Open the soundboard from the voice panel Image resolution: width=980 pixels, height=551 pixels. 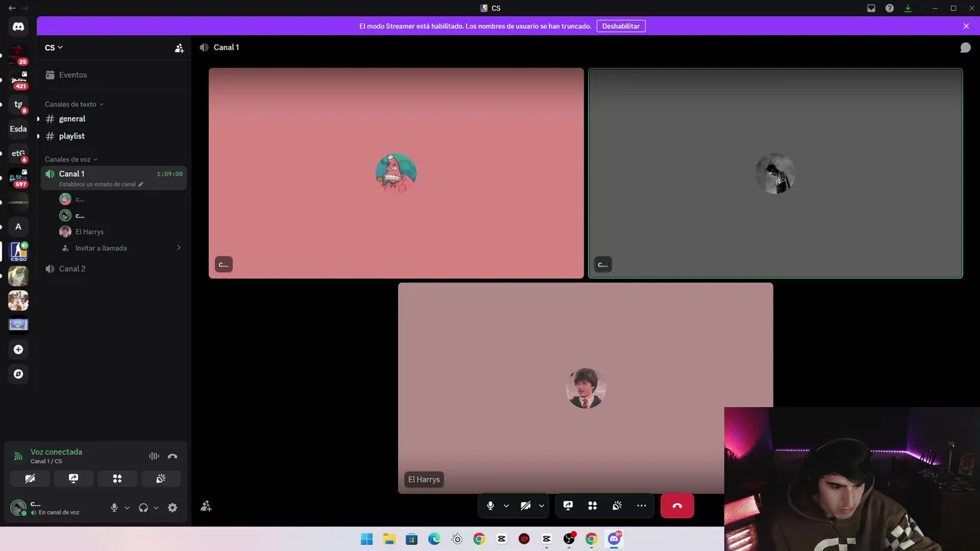(x=161, y=478)
